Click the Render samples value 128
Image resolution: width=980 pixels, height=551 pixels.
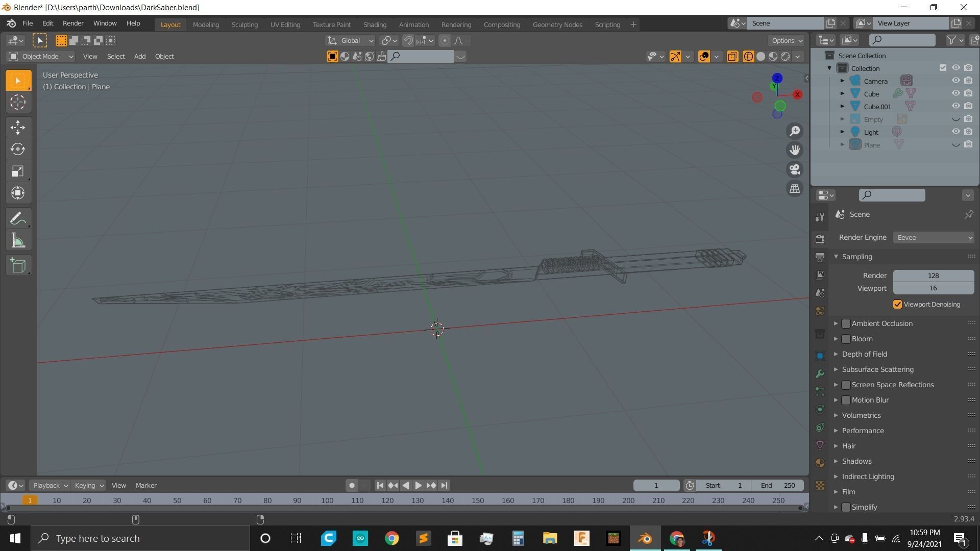[934, 276]
